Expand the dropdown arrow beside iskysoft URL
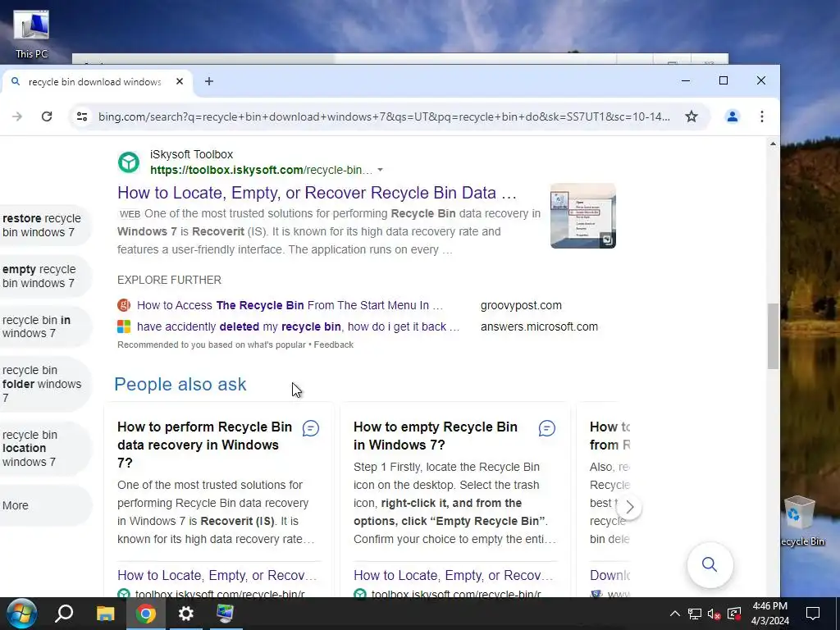 (x=380, y=170)
